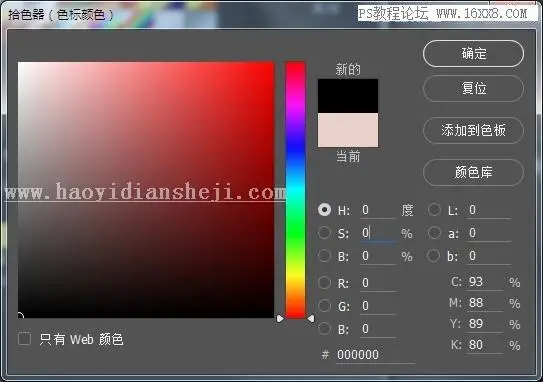543x382 pixels.
Task: Click the left hue slider arrow handle
Action: [280, 318]
